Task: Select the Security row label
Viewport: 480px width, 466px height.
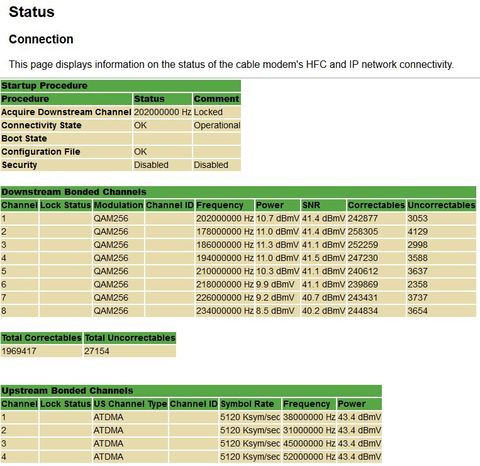Action: (19, 165)
